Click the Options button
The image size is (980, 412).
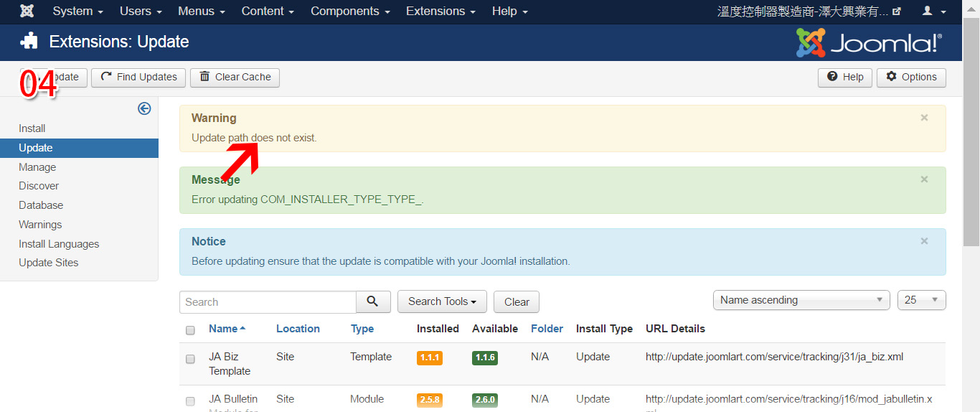pos(911,78)
